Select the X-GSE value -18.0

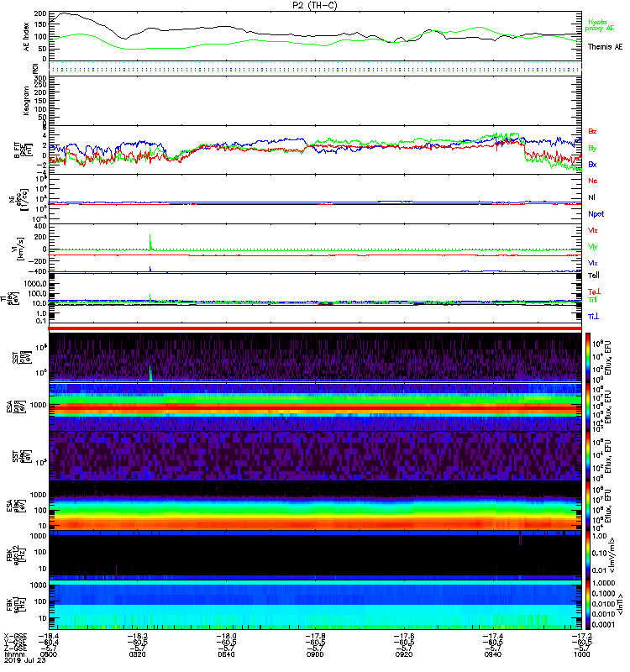[x=226, y=637]
